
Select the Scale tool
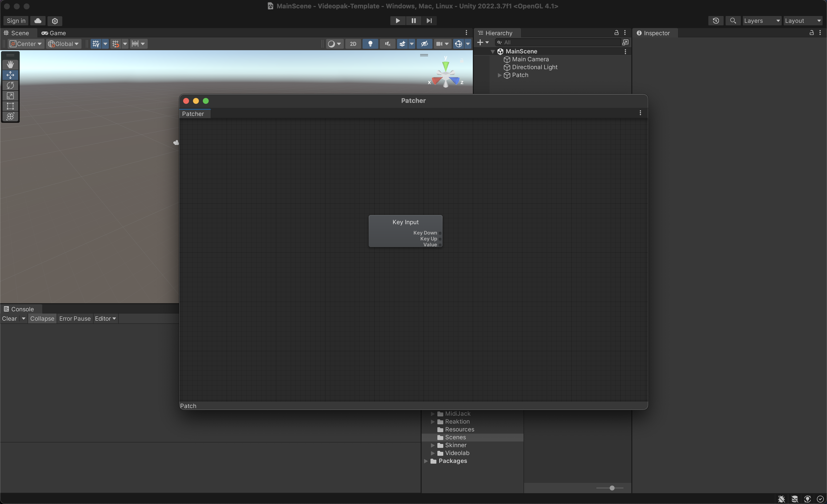[10, 96]
